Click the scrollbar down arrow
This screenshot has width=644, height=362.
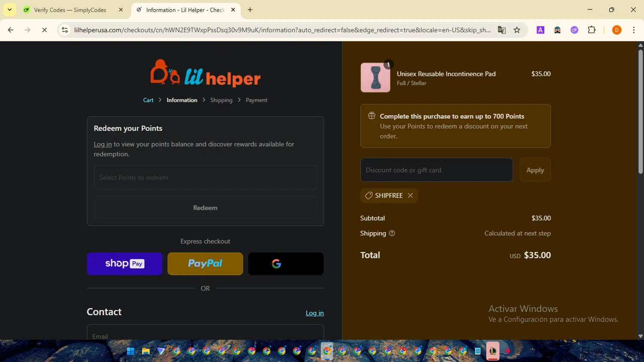640,336
